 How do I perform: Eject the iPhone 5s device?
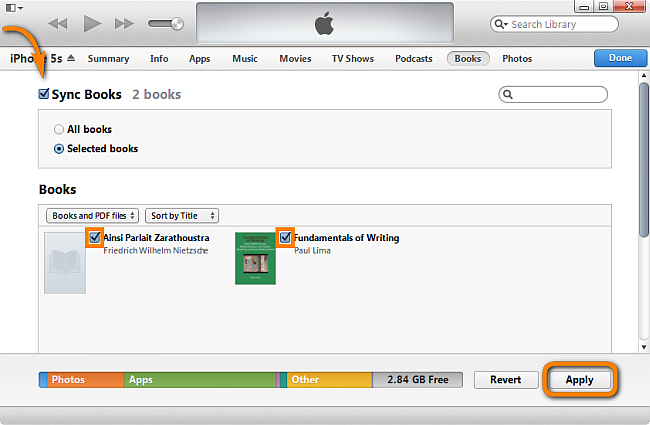(71, 58)
